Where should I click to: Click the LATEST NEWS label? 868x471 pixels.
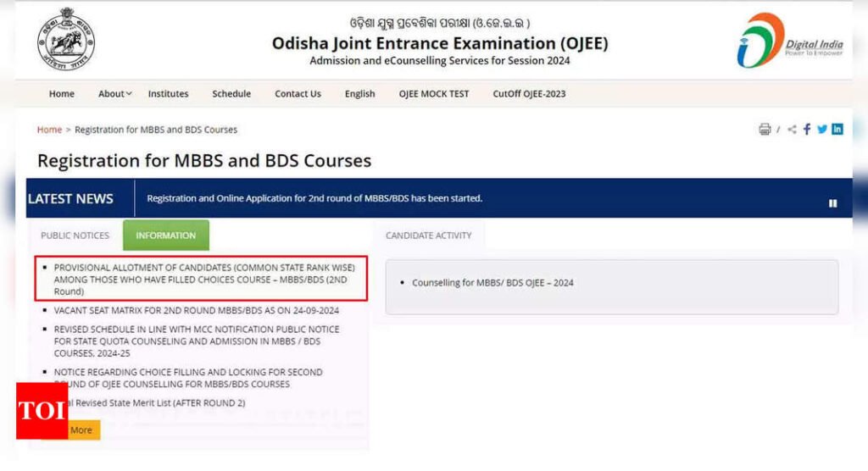click(x=70, y=199)
